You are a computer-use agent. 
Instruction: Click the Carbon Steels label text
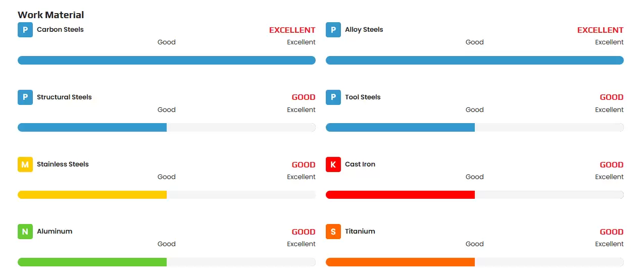tap(60, 29)
